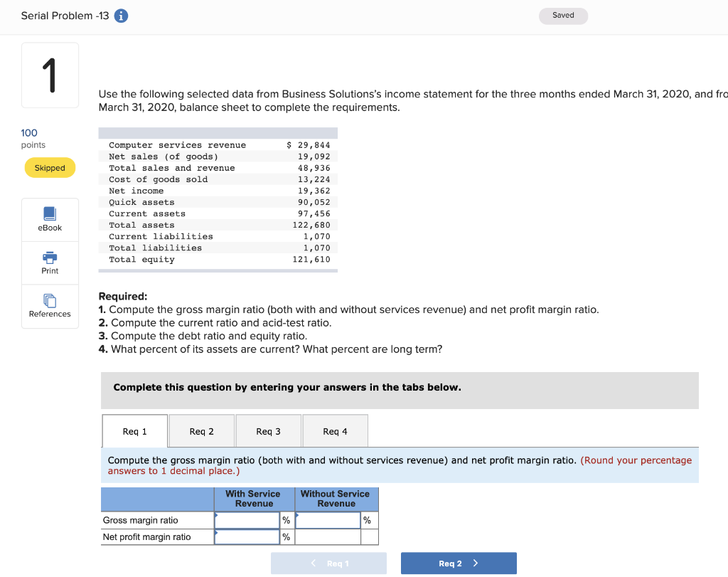Image resolution: width=728 pixels, height=577 pixels.
Task: Click the Req 2 next button
Action: pos(459,562)
